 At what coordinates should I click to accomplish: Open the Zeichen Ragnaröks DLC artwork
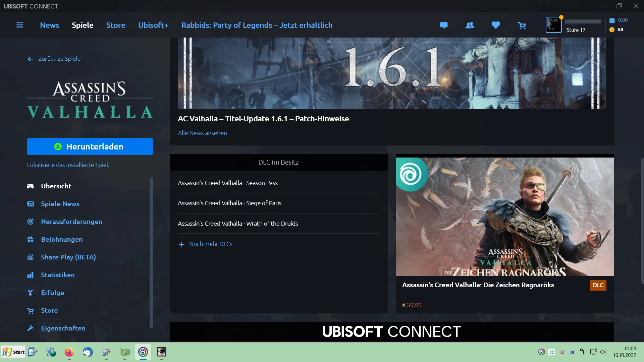pos(505,217)
